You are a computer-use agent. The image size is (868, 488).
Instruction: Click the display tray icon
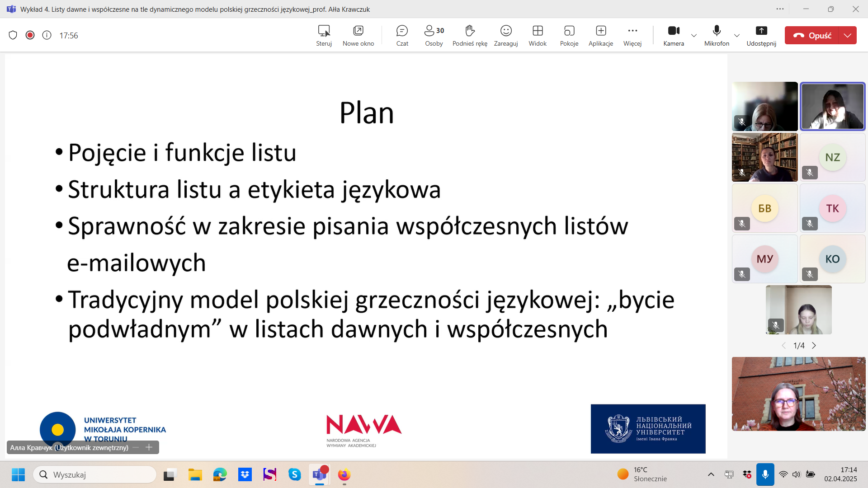tap(729, 474)
